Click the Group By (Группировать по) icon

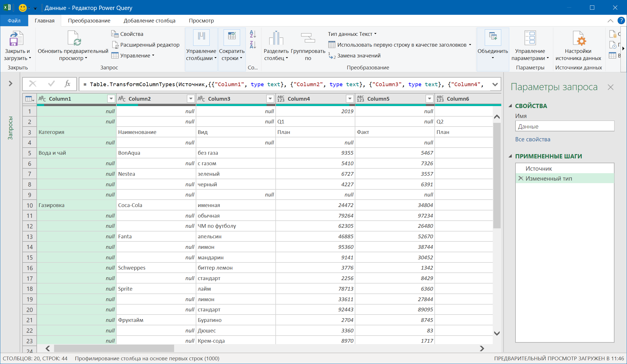pos(308,38)
